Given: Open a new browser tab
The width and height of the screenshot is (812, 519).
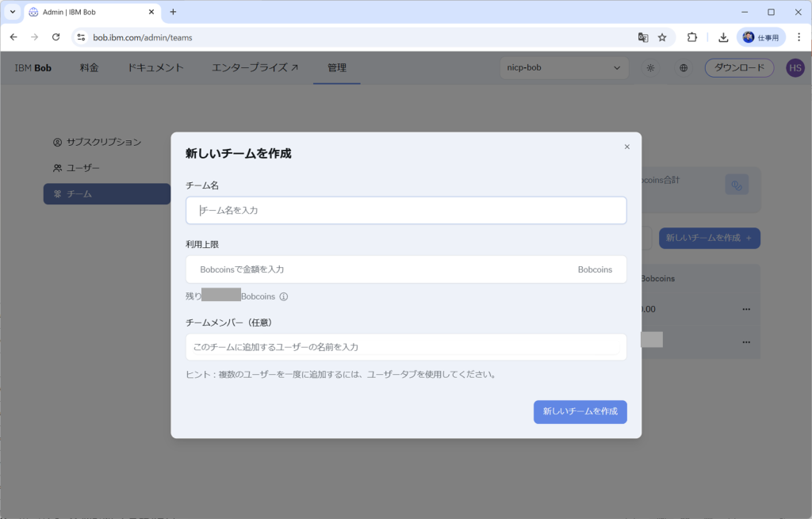Looking at the screenshot, I should (x=173, y=12).
